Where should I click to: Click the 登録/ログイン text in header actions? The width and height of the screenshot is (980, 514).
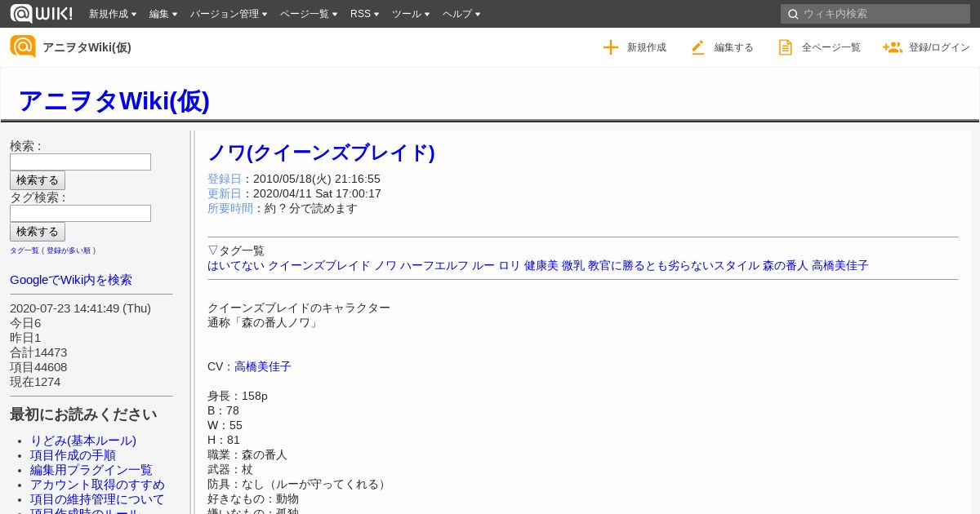pos(939,47)
